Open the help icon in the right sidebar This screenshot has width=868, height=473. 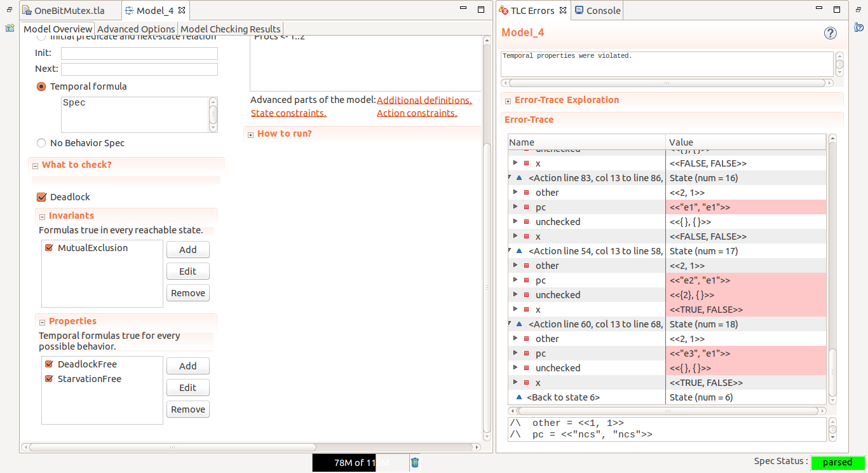(858, 27)
